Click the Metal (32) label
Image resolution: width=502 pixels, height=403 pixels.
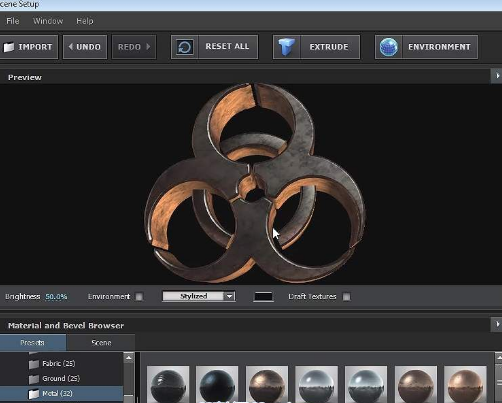[x=57, y=394]
